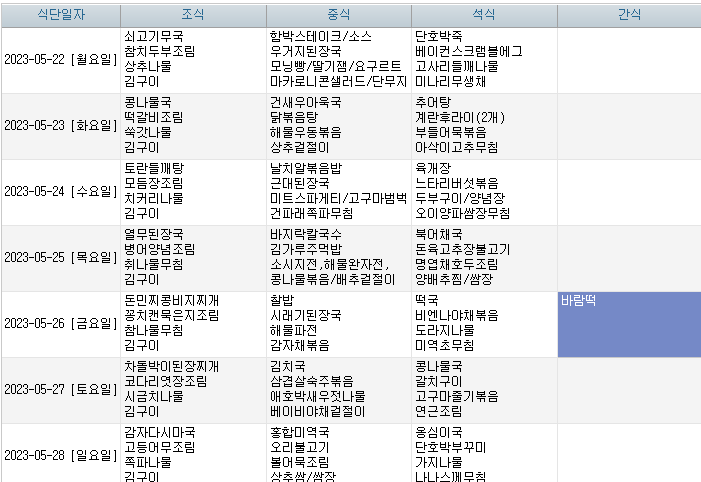
Task: Click the lunch cell containing 바지락칼국수
Action: pyautogui.click(x=339, y=257)
